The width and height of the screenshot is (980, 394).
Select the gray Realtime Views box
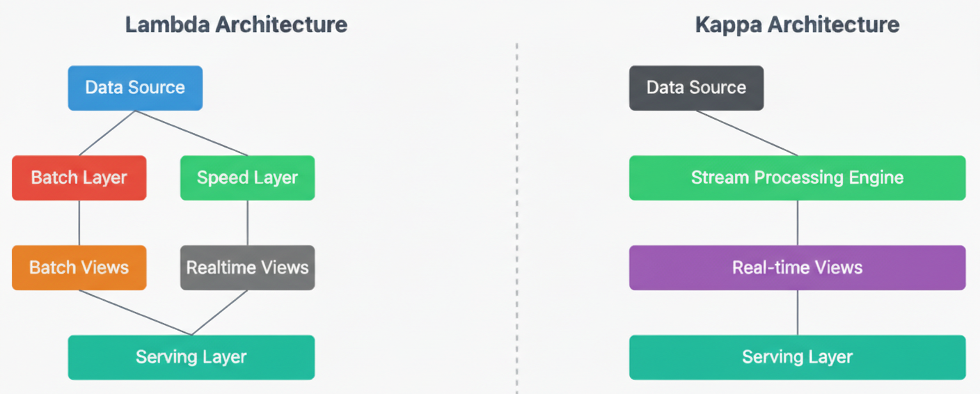(x=247, y=267)
